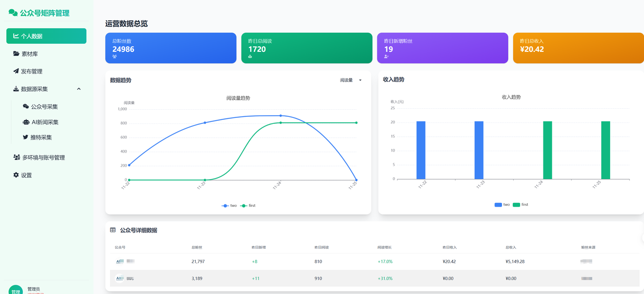The height and width of the screenshot is (294, 644).
Task: Click the table icon beside 公众号详细数据
Action: (x=113, y=230)
